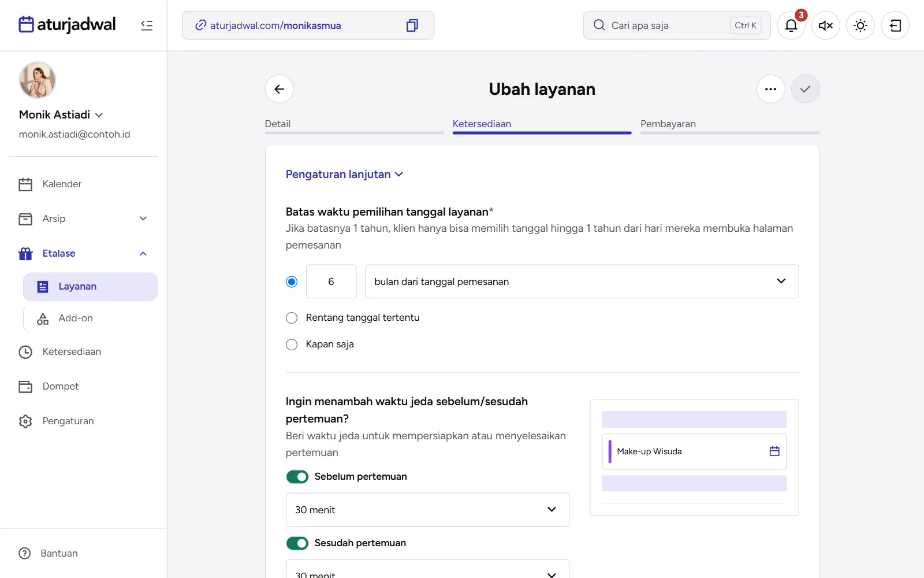Toggle the sound mute icon
The height and width of the screenshot is (578, 924).
[x=826, y=25]
